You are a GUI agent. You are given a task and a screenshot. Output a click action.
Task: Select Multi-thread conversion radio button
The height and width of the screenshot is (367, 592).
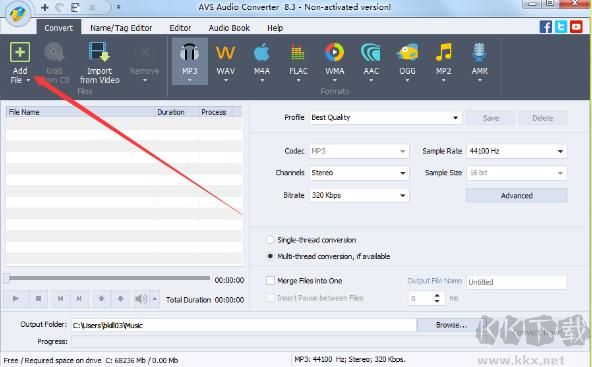(270, 256)
